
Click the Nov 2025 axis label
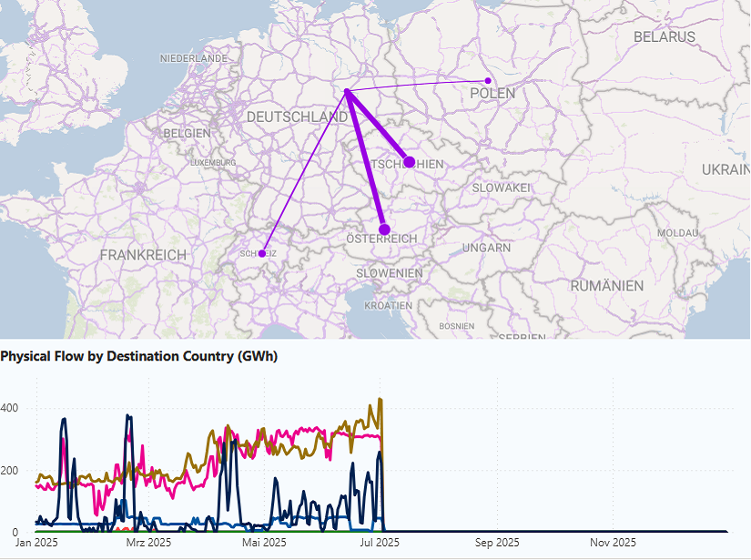(612, 544)
